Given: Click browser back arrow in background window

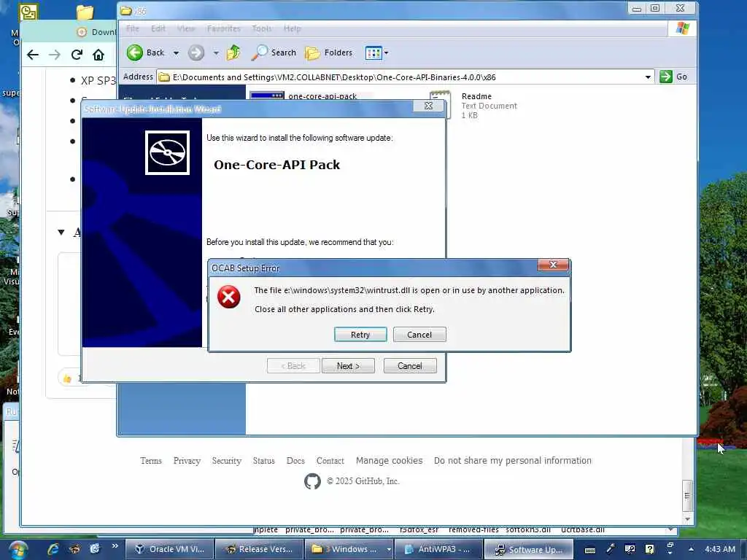Looking at the screenshot, I should coord(32,55).
